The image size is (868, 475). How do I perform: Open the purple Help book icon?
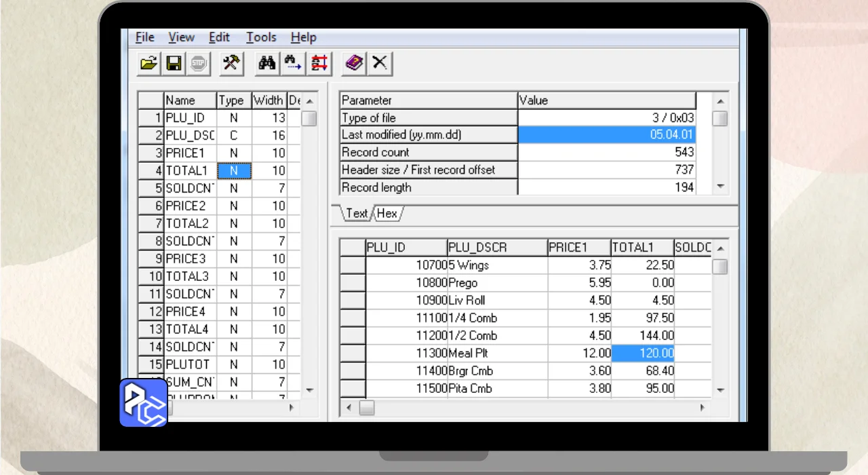(x=354, y=64)
